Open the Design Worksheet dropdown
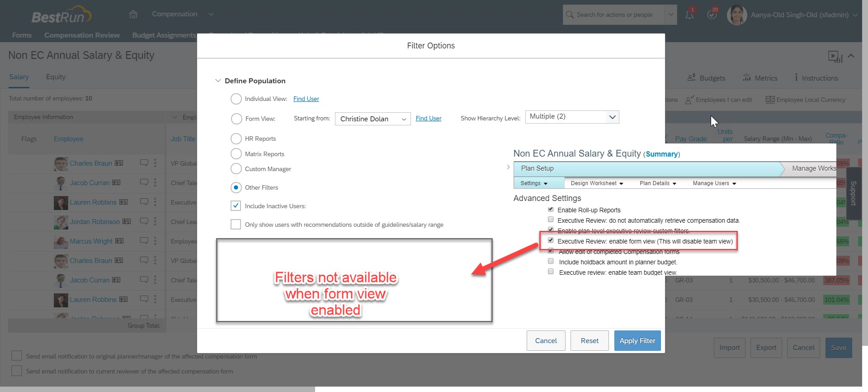This screenshot has height=392, width=868. [597, 183]
